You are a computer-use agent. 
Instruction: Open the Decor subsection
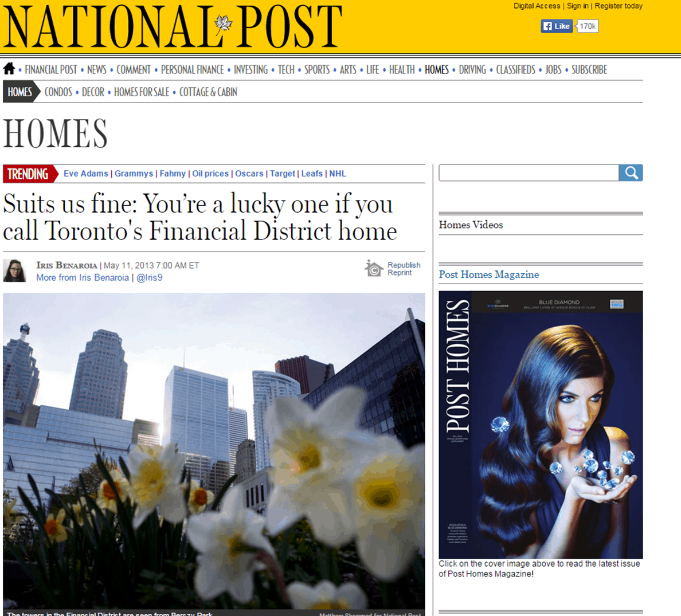pos(93,92)
